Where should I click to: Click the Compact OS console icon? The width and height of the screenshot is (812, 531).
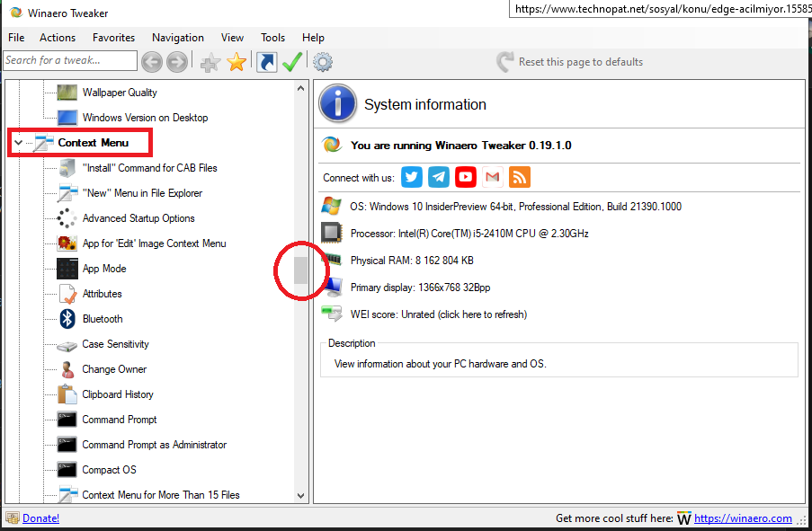point(67,470)
